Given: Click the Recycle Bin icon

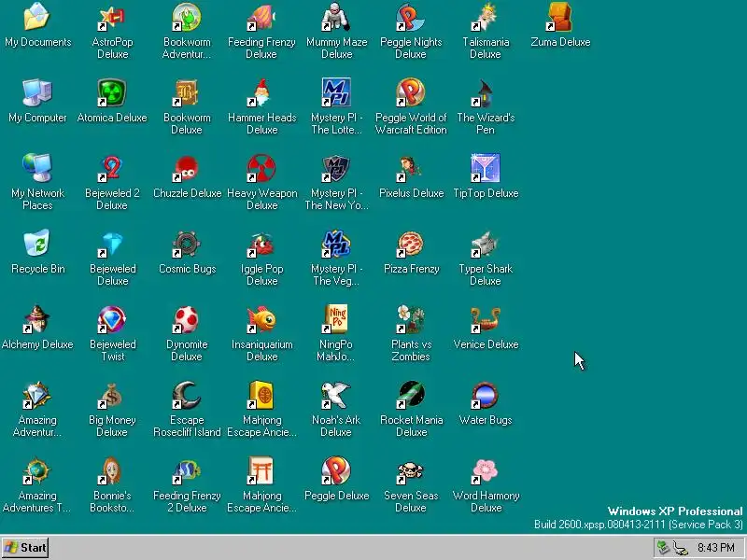Looking at the screenshot, I should point(37,244).
